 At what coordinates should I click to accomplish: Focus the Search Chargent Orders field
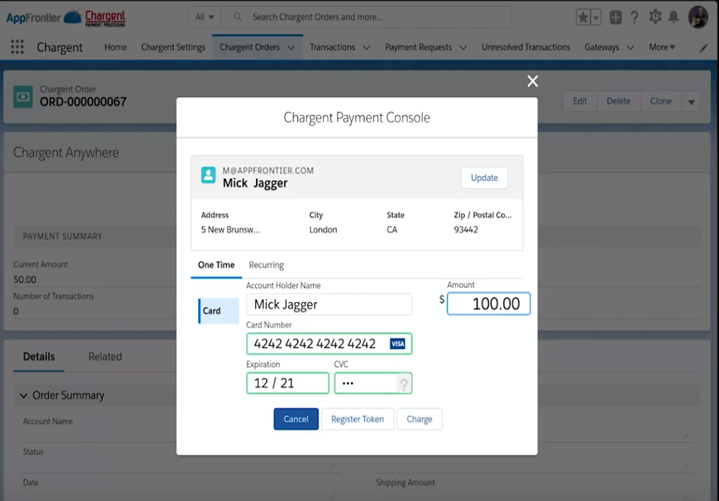(x=366, y=17)
